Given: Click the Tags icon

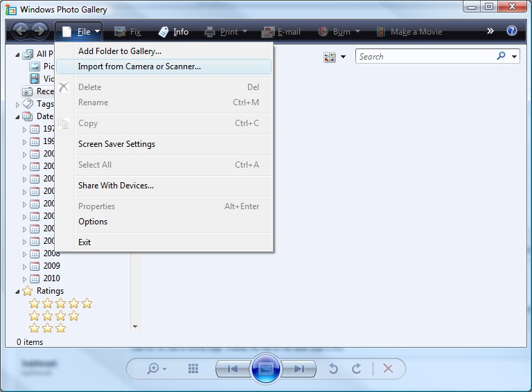Looking at the screenshot, I should point(28,103).
